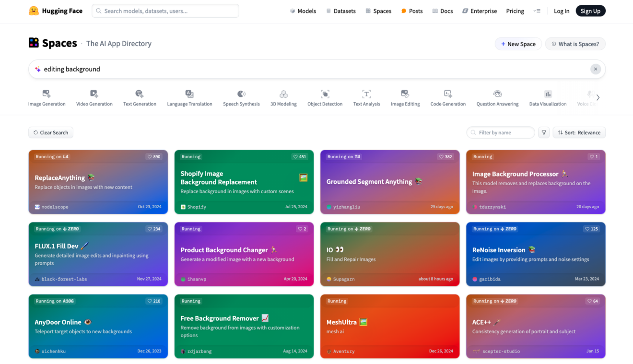Open the Data Visualization category icon

[x=548, y=94]
